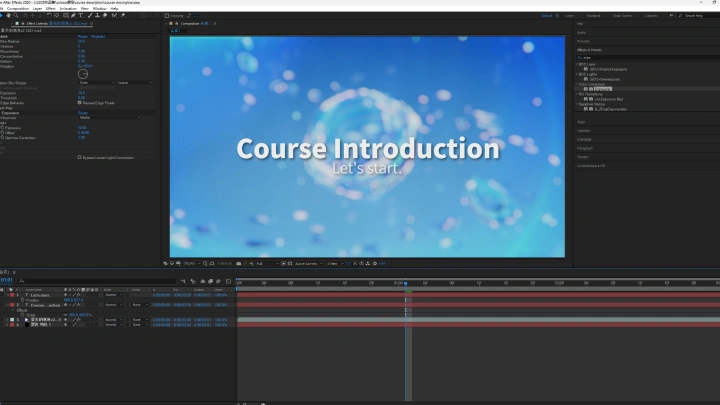720x405 pixels.
Task: Open the Window menu
Action: (x=99, y=8)
